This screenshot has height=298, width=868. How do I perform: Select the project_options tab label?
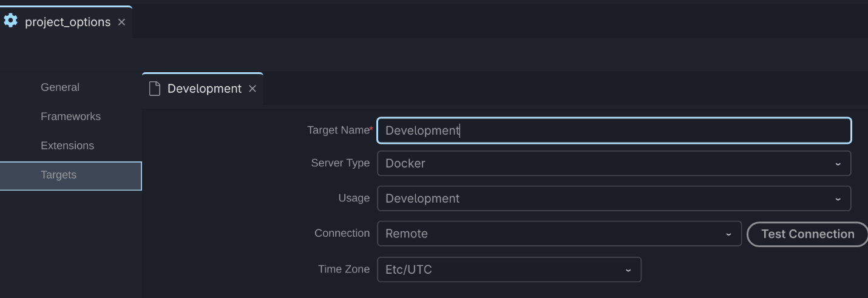pos(67,22)
